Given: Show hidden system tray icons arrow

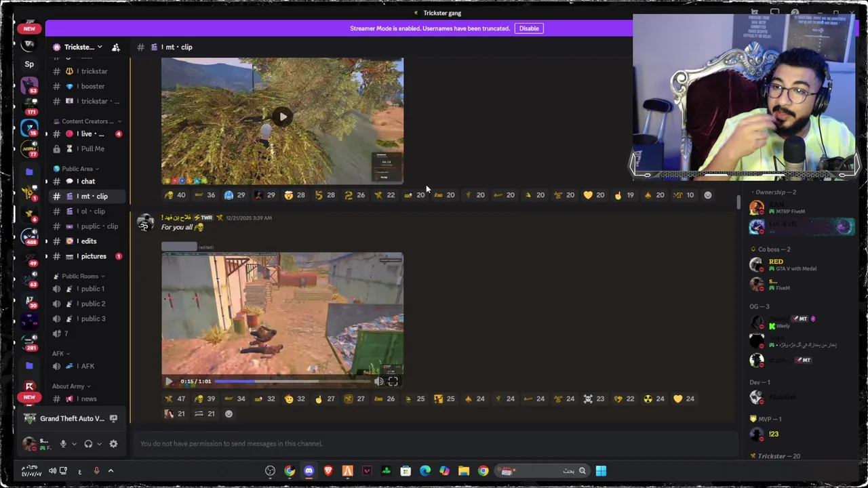Looking at the screenshot, I should pyautogui.click(x=111, y=471).
